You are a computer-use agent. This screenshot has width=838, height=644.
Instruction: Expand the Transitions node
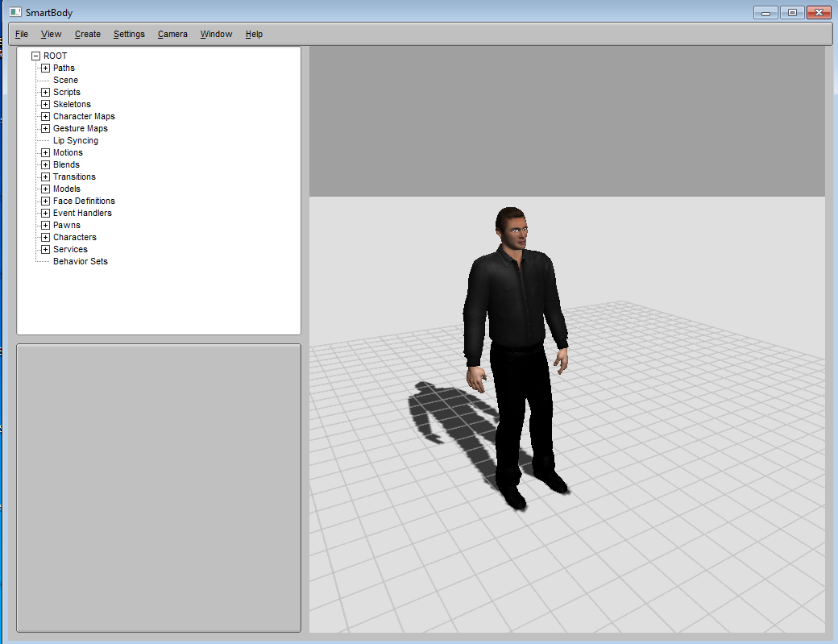click(x=45, y=177)
